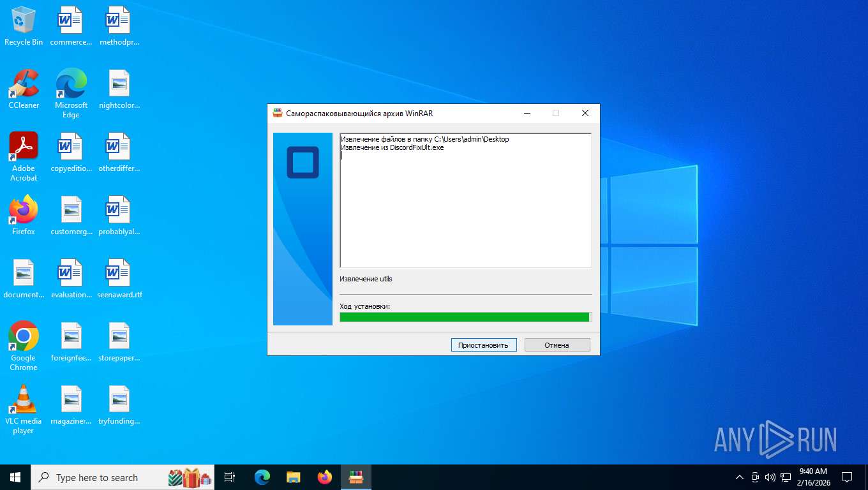Viewport: 868px width, 490px height.
Task: Click the blue square logo in the dialog sidebar
Action: tap(303, 162)
